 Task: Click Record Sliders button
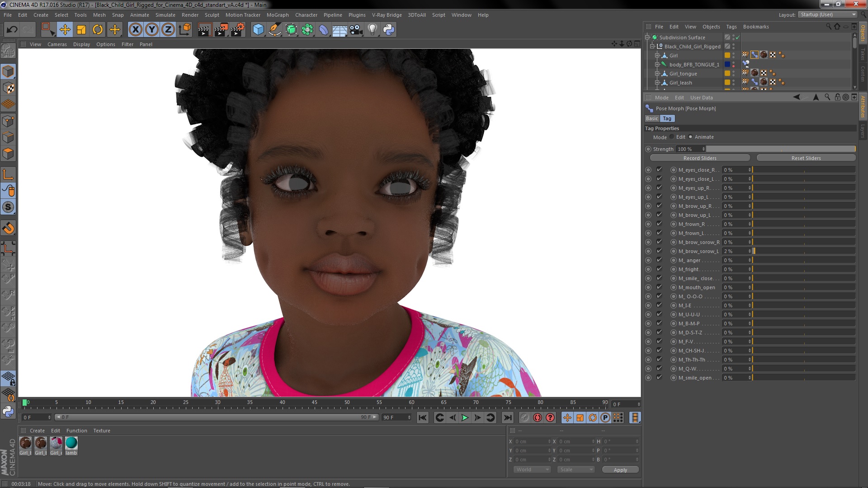point(700,158)
